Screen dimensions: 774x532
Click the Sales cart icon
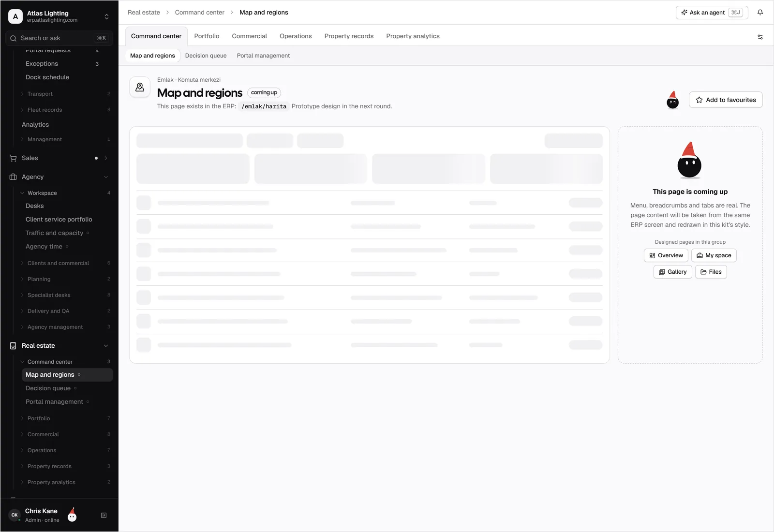pos(13,158)
